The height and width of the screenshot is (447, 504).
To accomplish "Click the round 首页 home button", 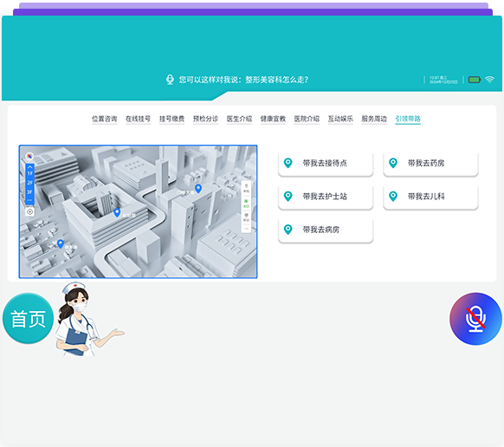I will (28, 319).
